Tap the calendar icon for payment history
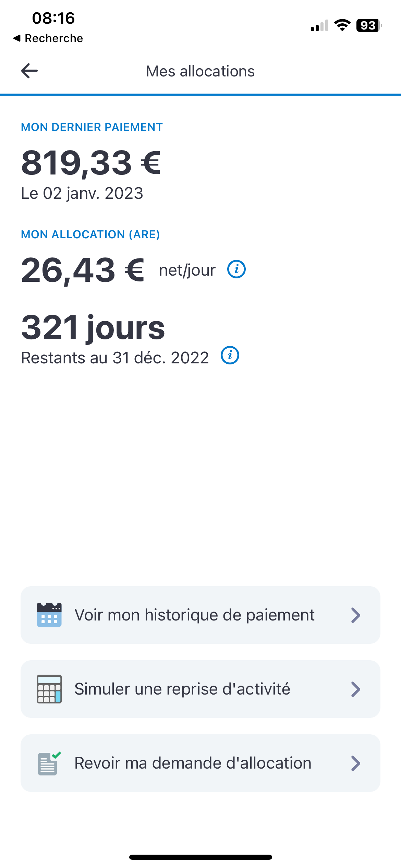This screenshot has width=401, height=868. coord(49,615)
